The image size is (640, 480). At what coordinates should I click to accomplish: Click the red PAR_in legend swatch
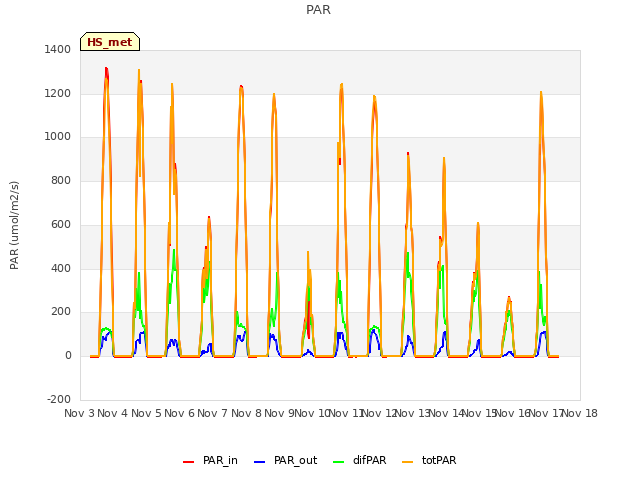click(188, 462)
